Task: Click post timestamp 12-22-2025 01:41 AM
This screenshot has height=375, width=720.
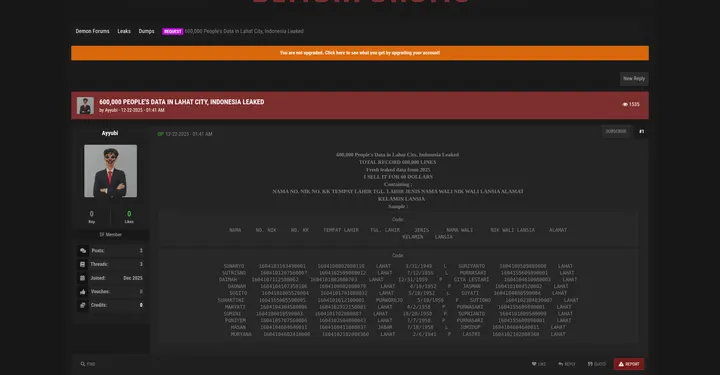Action: click(189, 134)
